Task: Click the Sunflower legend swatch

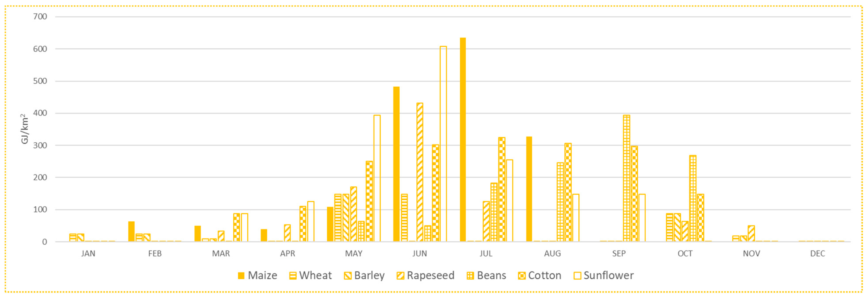Action: [x=577, y=276]
